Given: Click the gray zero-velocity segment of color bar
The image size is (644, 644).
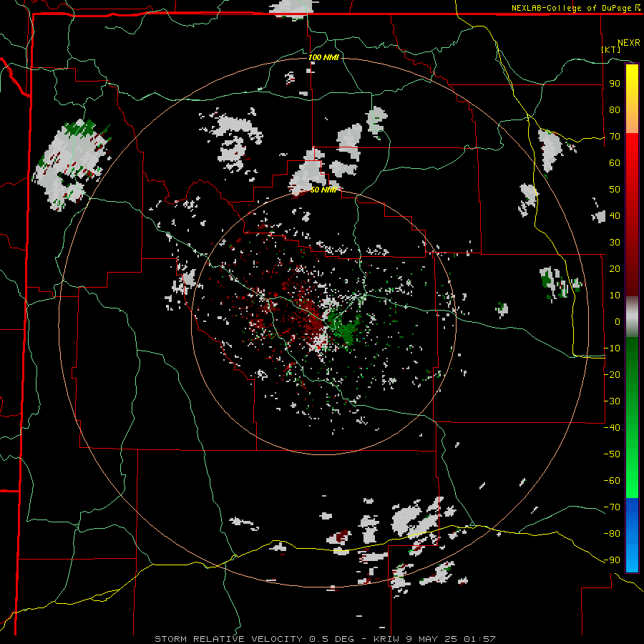Looking at the screenshot, I should [632, 316].
